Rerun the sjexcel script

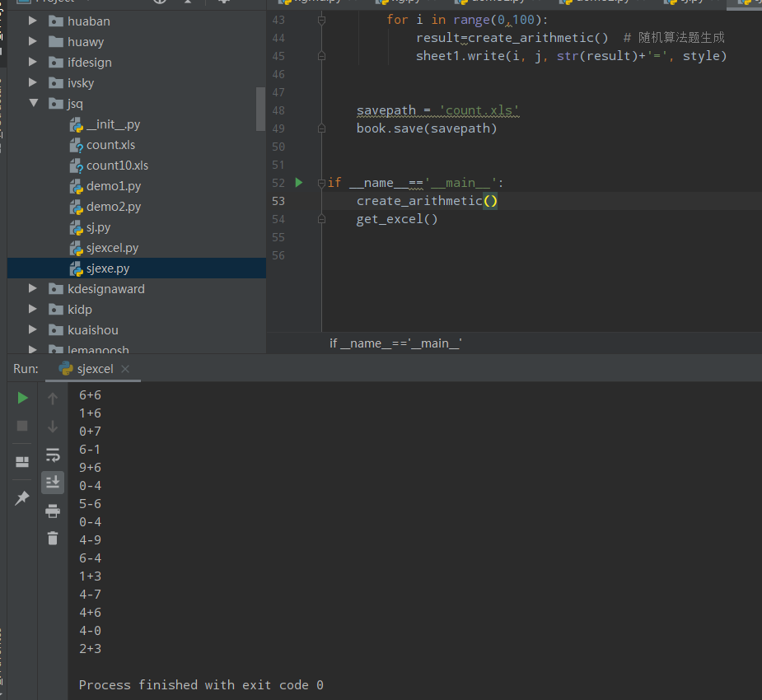coord(22,398)
